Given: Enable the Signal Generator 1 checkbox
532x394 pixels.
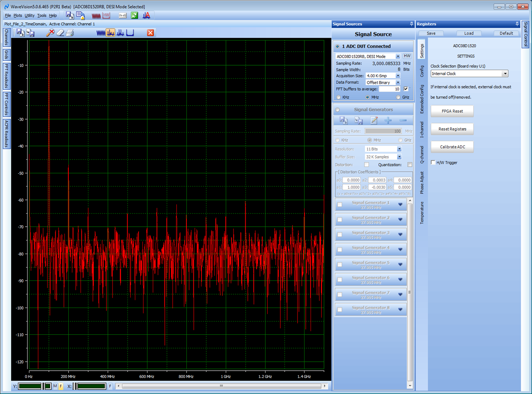Looking at the screenshot, I should coord(340,205).
